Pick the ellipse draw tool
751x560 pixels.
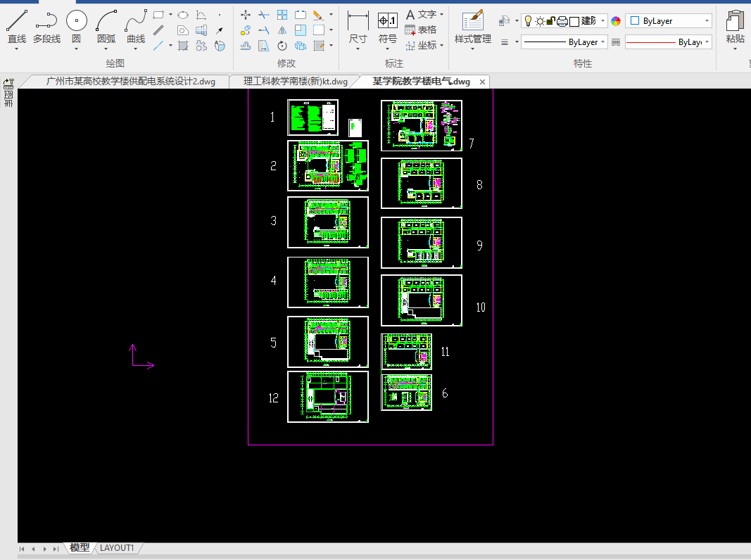pos(183,15)
